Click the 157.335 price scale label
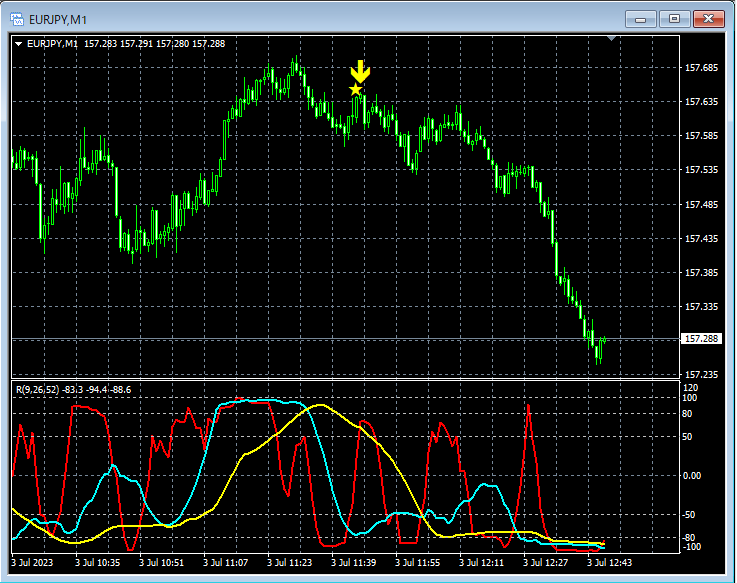 tap(701, 307)
